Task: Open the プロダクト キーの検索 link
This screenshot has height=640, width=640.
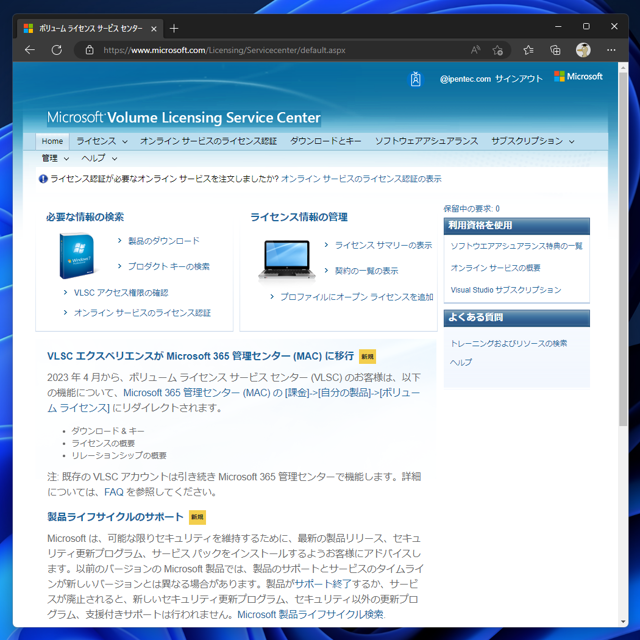Action: (169, 267)
